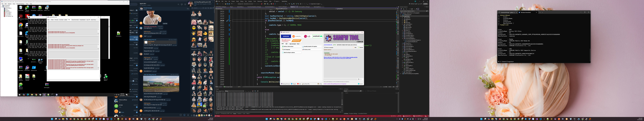644x121 pixels.
Task: Click the Android brand icon
Action: [x=317, y=36]
